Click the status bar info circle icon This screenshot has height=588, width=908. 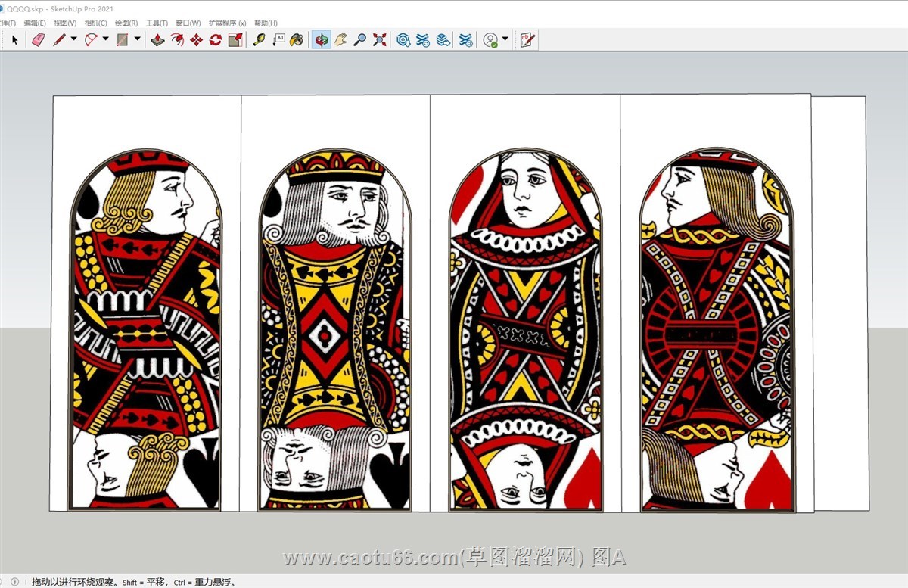tap(15, 582)
